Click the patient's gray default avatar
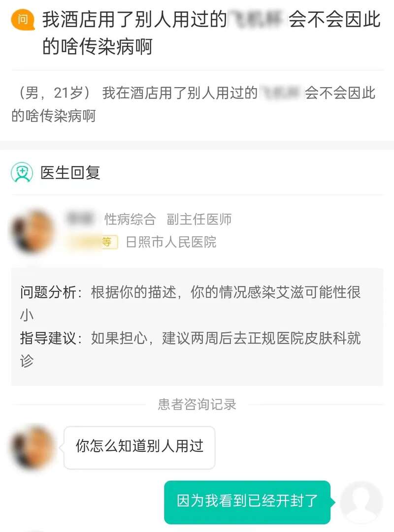Viewport: 394px width, 532px height. coord(361,502)
